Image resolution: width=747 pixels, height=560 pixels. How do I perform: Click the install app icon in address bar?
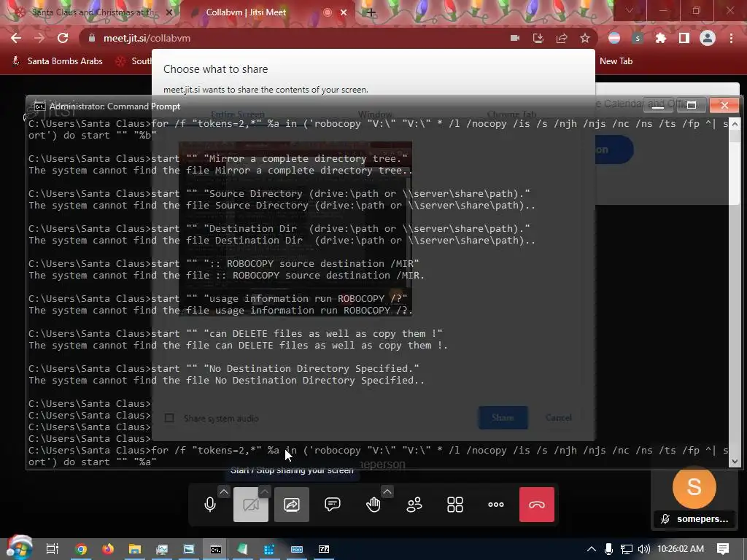tap(538, 38)
